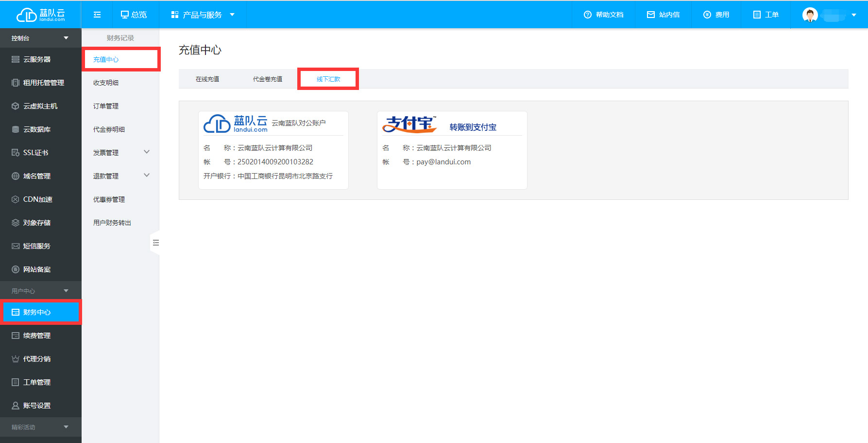
Task: Expand the 精彩活动 section
Action: click(x=66, y=427)
